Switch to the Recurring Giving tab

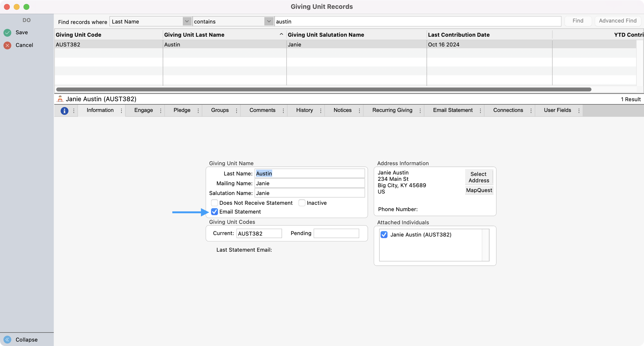[392, 110]
